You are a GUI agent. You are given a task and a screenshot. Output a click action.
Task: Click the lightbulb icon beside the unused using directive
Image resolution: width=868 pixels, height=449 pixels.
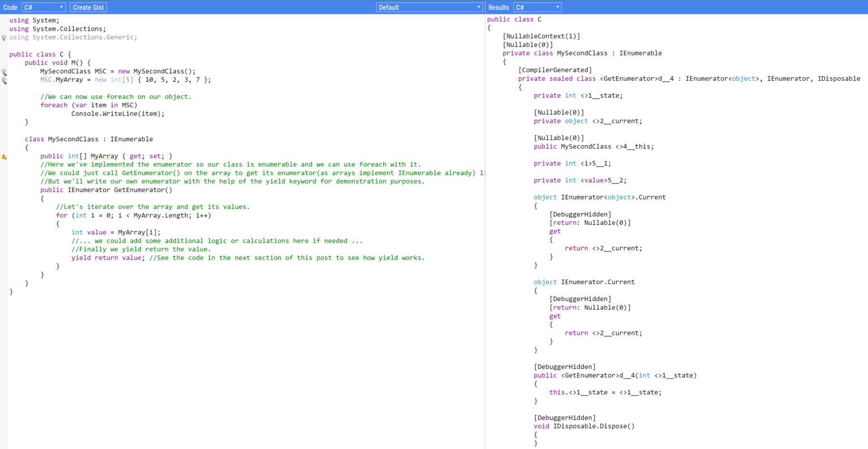[x=4, y=37]
